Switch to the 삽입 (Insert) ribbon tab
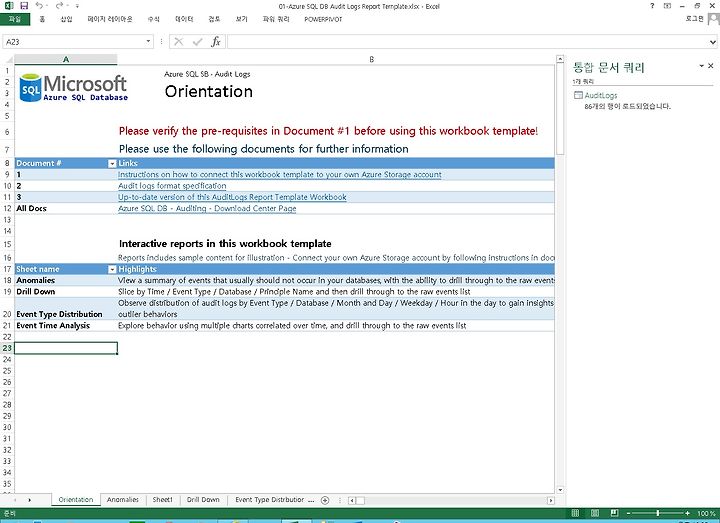This screenshot has width=720, height=523. pyautogui.click(x=67, y=19)
